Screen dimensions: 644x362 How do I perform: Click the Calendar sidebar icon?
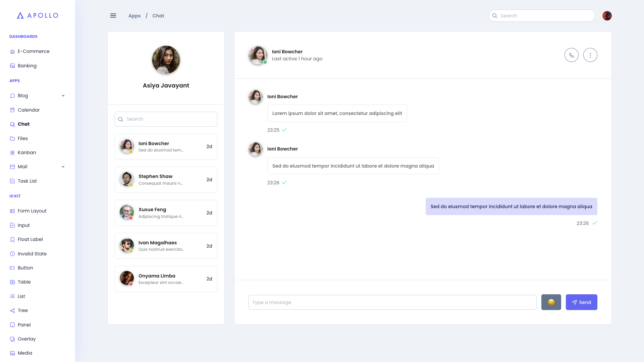point(12,110)
